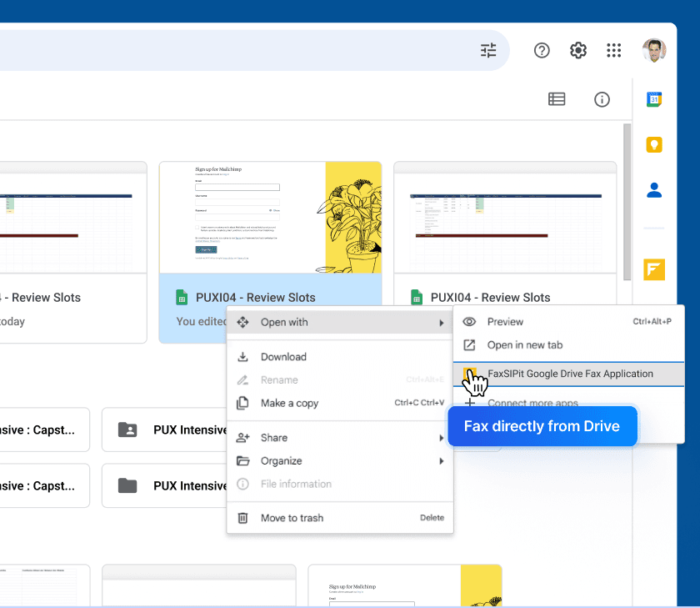Click the shared folder icon of PUX Intensive
The width and height of the screenshot is (700, 608).
coord(127,430)
